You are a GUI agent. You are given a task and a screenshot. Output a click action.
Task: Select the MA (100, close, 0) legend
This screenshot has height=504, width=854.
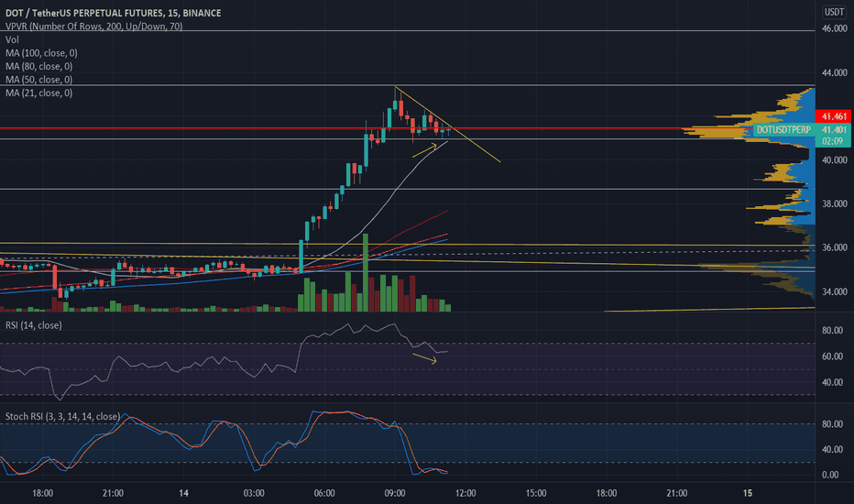[41, 53]
